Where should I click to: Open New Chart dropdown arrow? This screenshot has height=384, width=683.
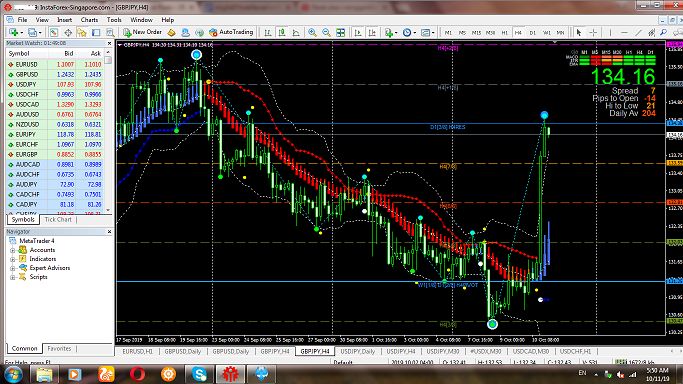click(x=21, y=33)
